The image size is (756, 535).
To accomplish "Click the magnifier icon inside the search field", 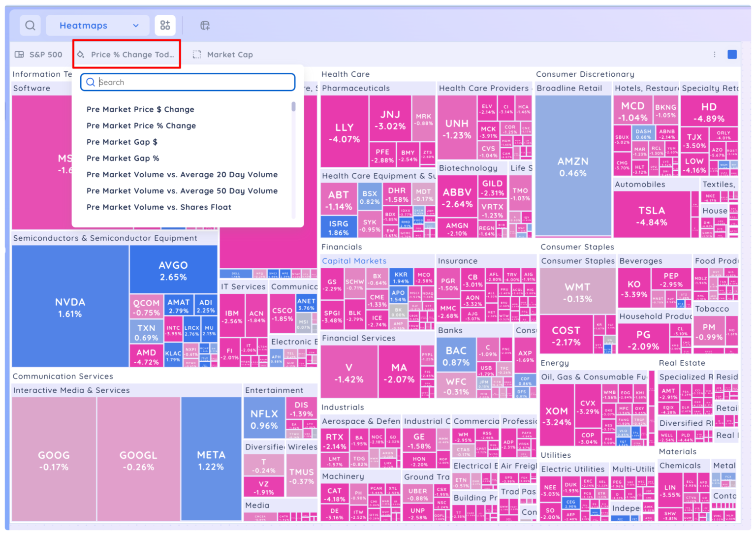I will [x=91, y=82].
